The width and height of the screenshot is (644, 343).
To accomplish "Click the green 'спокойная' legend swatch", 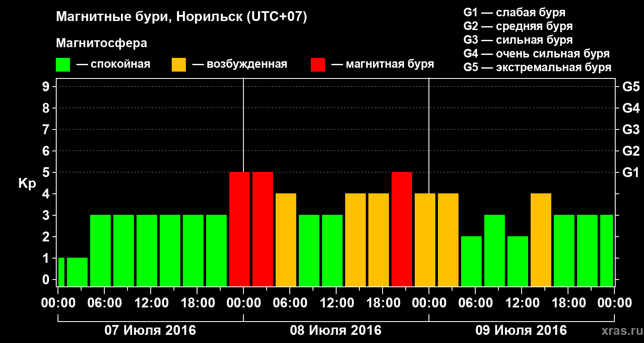I will [x=63, y=65].
